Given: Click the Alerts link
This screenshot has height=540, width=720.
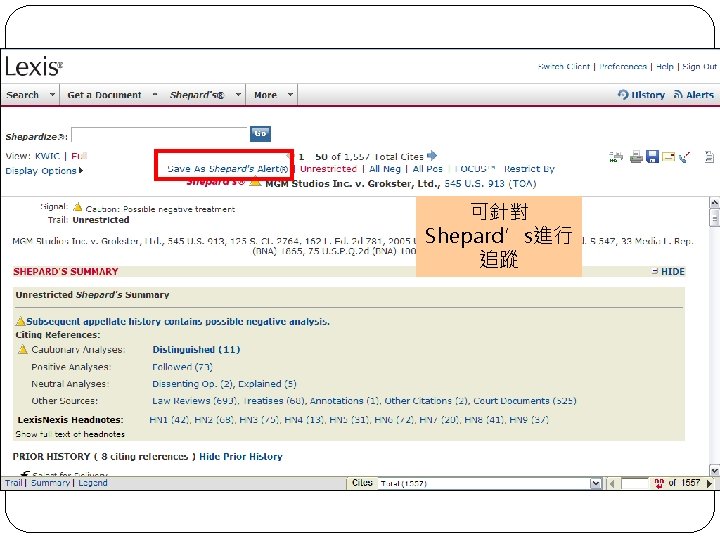Looking at the screenshot, I should [x=700, y=95].
